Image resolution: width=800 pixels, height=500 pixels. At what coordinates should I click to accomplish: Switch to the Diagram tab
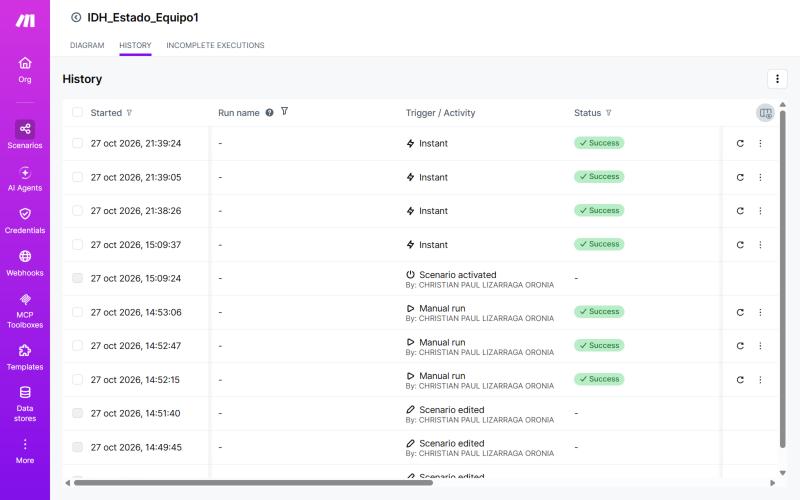point(87,45)
